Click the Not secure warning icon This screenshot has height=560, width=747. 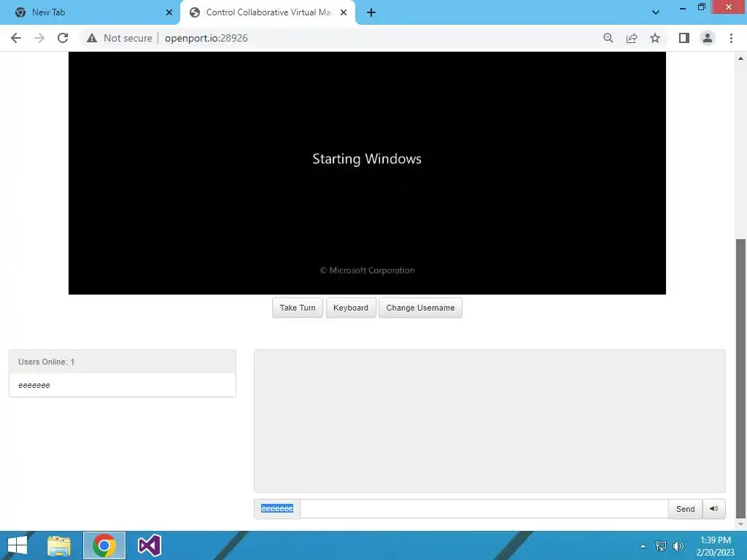[92, 38]
